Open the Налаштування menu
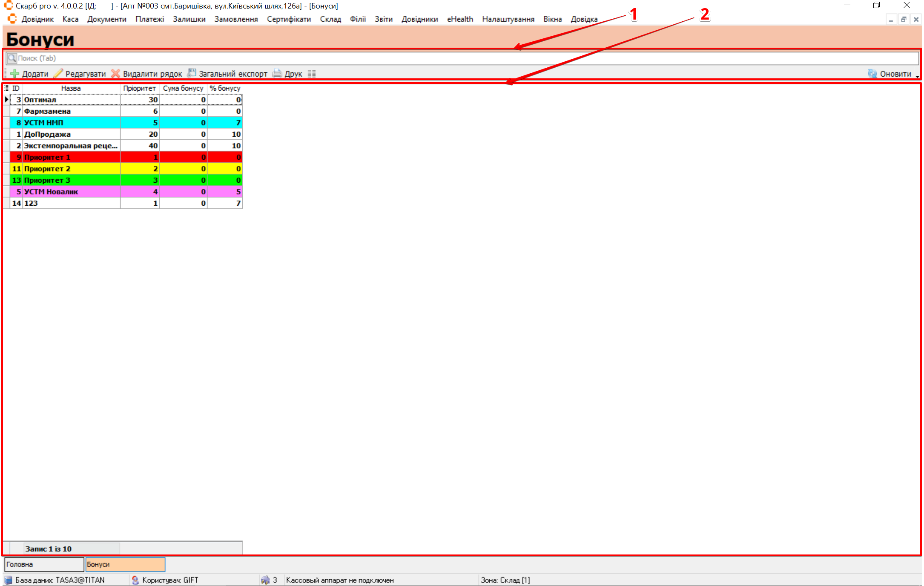924x586 pixels. (508, 19)
